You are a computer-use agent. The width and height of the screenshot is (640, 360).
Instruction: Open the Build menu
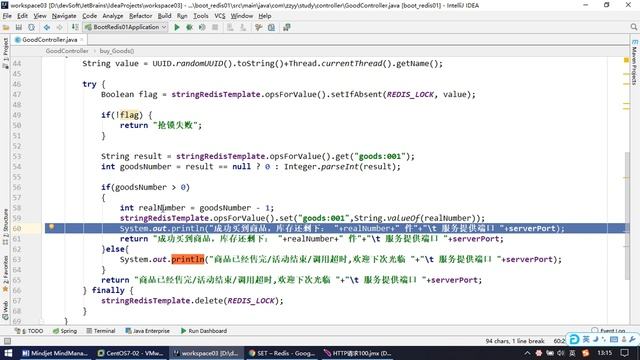pyautogui.click(x=164, y=16)
